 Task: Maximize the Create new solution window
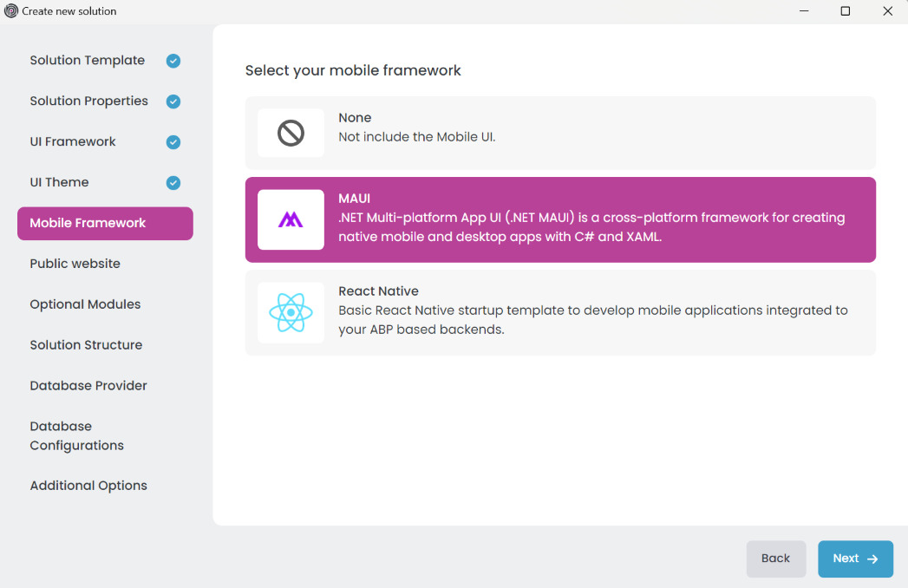(x=846, y=11)
